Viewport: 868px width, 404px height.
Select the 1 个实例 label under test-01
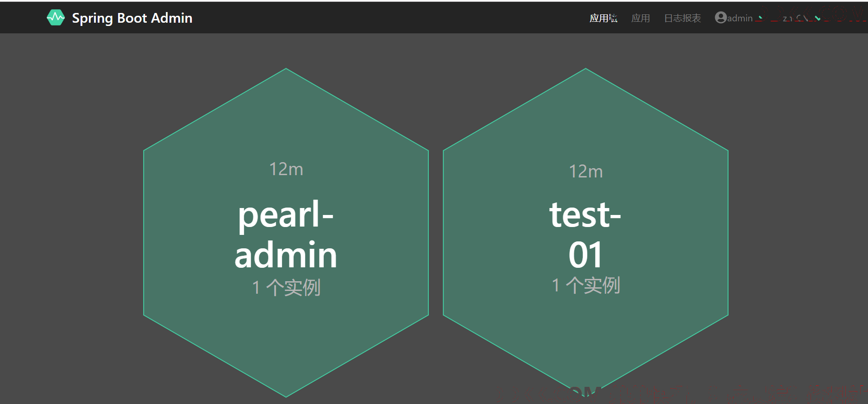point(586,285)
